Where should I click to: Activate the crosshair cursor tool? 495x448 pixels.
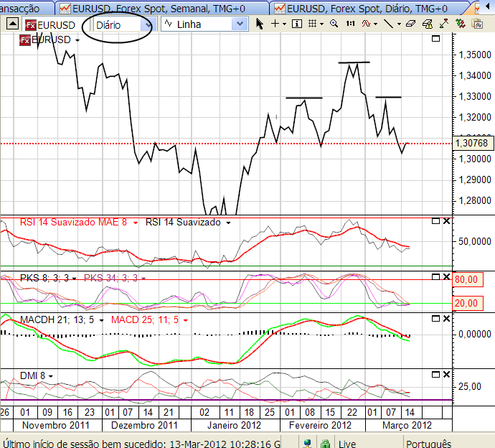(x=275, y=24)
